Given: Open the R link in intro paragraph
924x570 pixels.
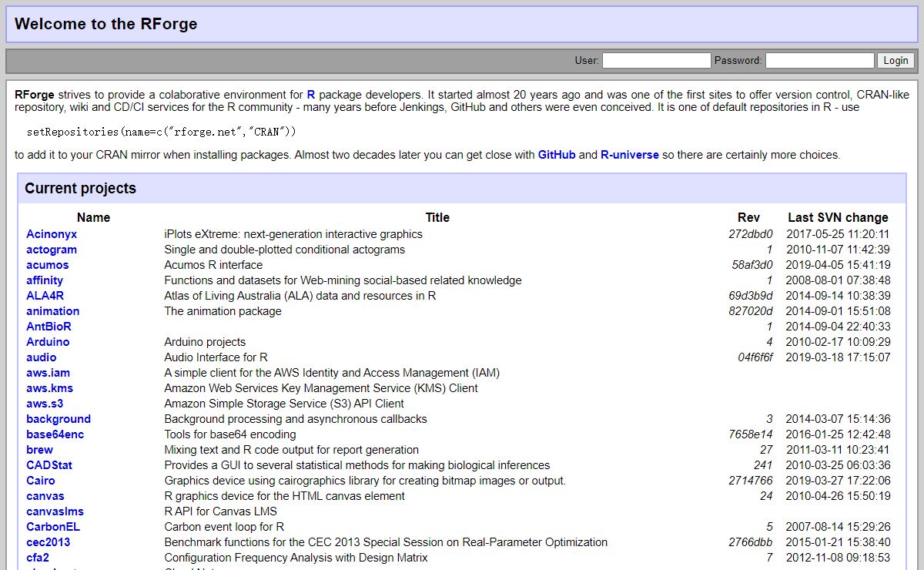Looking at the screenshot, I should tap(311, 95).
